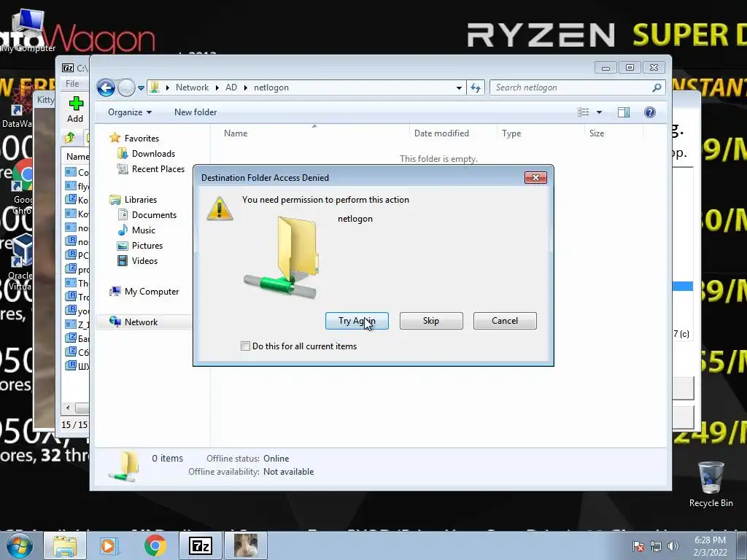This screenshot has width=747, height=560.
Task: Click the Try Again button
Action: (x=357, y=321)
